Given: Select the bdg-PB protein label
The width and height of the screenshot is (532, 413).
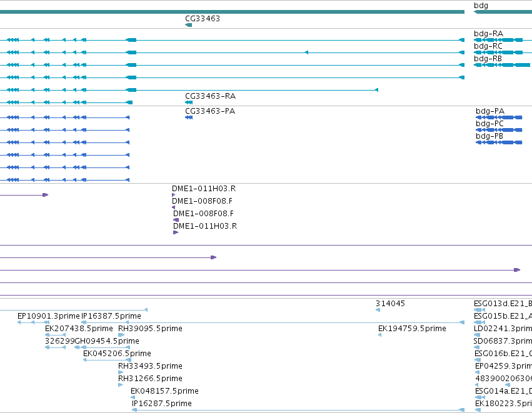Looking at the screenshot, I should pos(489,136).
